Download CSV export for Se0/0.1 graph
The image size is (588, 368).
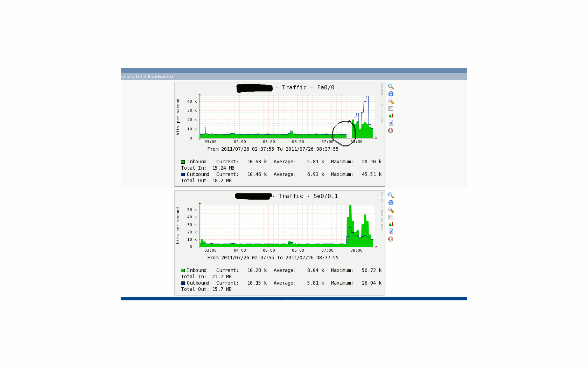click(x=391, y=203)
